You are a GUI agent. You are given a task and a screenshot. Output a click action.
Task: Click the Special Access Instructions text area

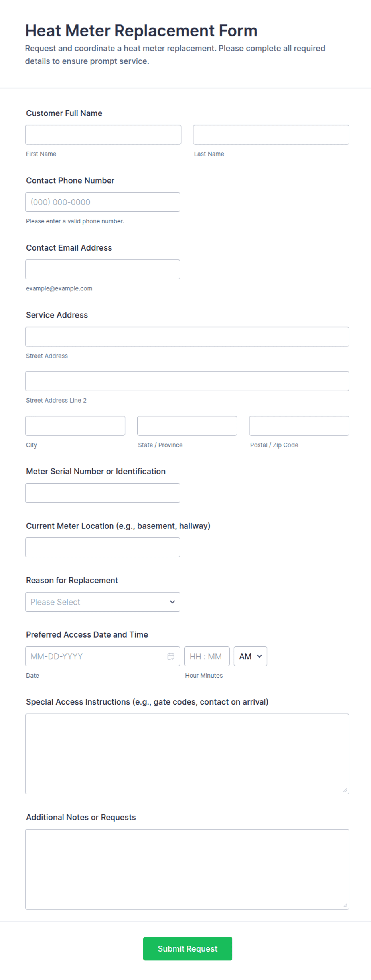click(187, 754)
